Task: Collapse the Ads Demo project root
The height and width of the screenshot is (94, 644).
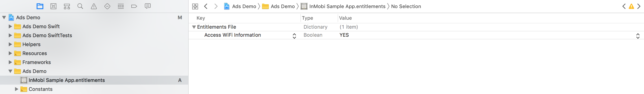Action: pos(4,17)
